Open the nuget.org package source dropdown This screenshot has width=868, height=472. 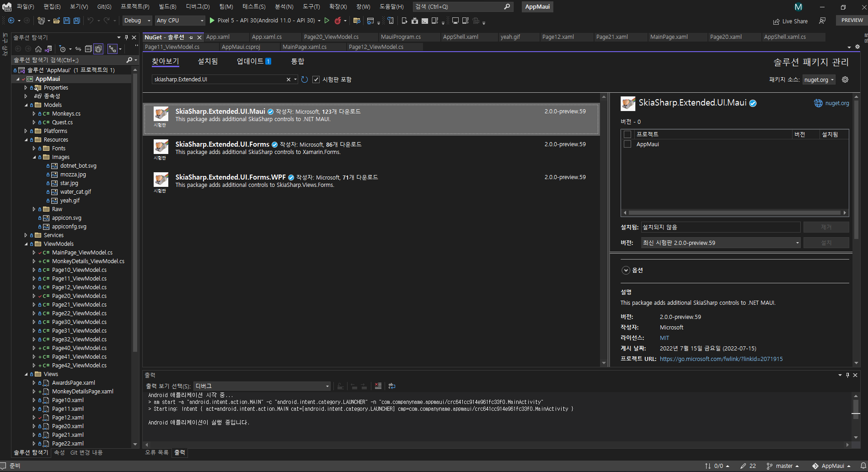pyautogui.click(x=819, y=80)
